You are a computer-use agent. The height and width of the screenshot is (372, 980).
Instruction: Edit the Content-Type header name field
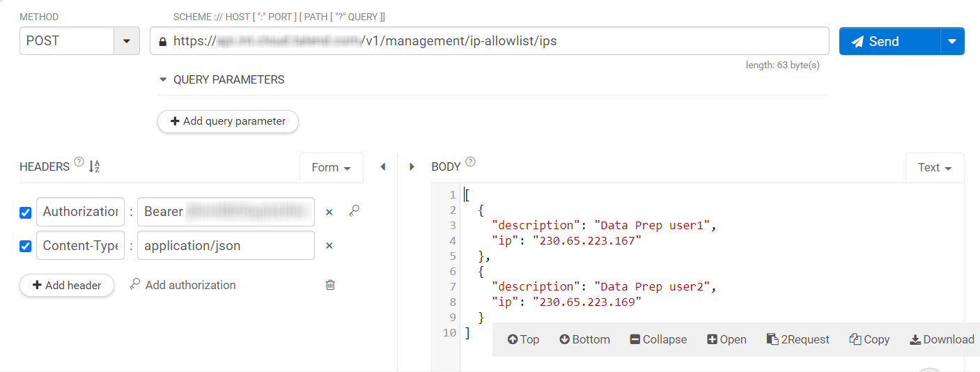(x=80, y=245)
